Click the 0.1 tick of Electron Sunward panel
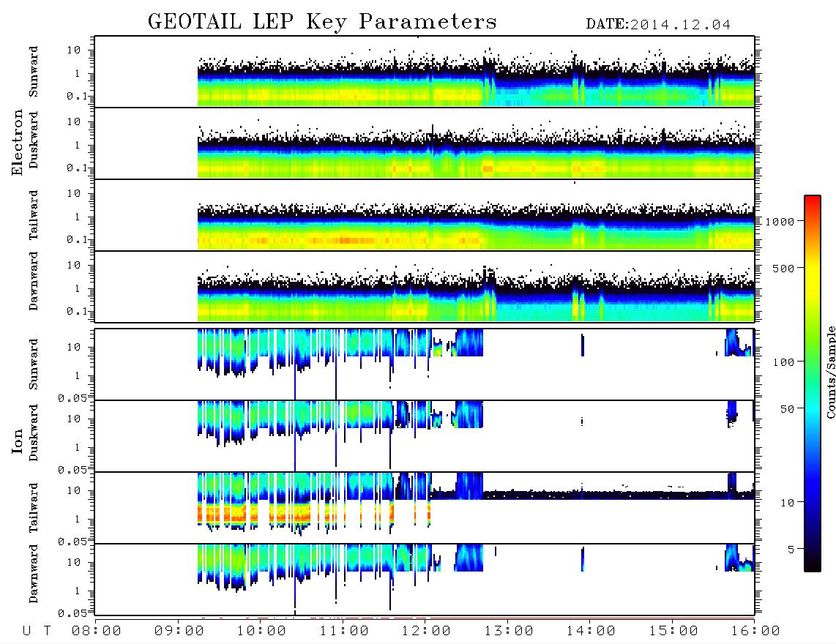This screenshot has height=644, width=836. pyautogui.click(x=77, y=97)
